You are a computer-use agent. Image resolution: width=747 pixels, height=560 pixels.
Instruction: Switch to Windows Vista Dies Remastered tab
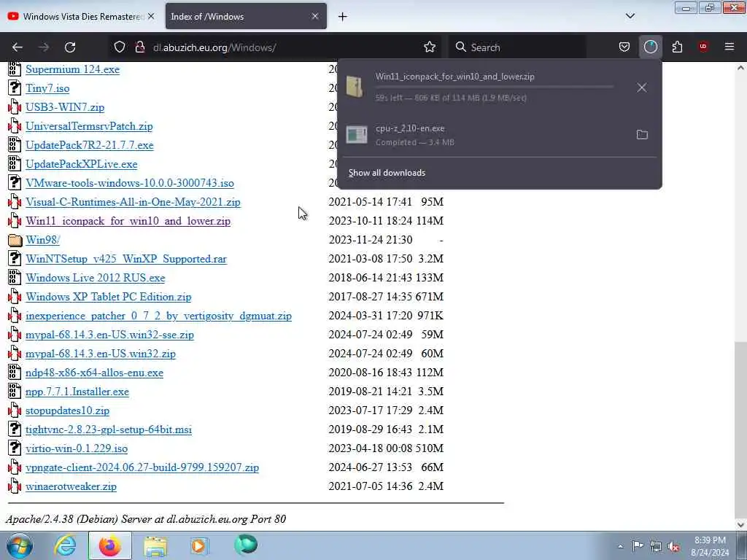coord(82,16)
